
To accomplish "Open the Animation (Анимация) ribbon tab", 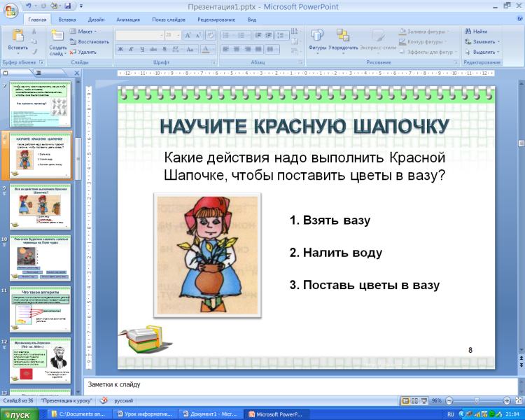I will pyautogui.click(x=128, y=20).
